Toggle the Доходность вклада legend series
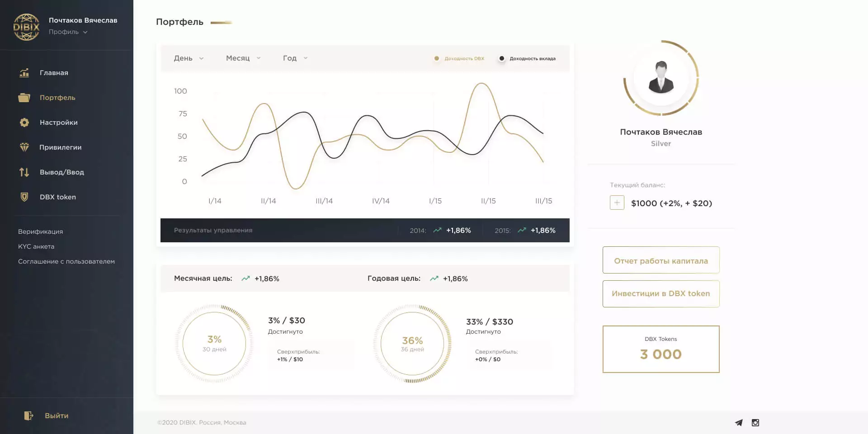Screen dimensions: 868x434 pyautogui.click(x=527, y=58)
